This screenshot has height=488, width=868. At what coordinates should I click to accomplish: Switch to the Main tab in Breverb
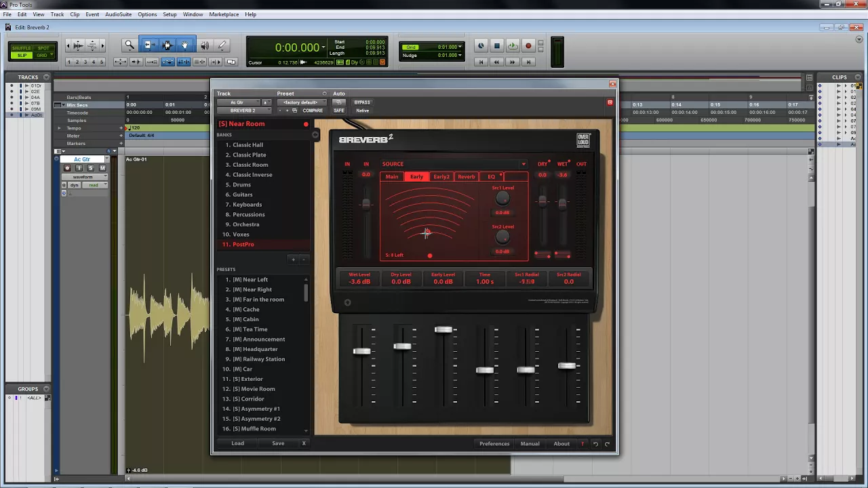(392, 177)
